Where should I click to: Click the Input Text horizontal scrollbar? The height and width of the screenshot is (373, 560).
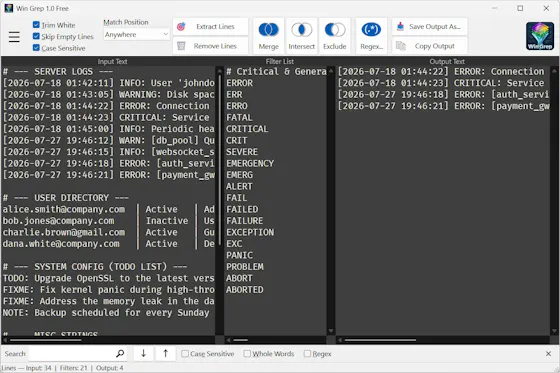pyautogui.click(x=46, y=340)
